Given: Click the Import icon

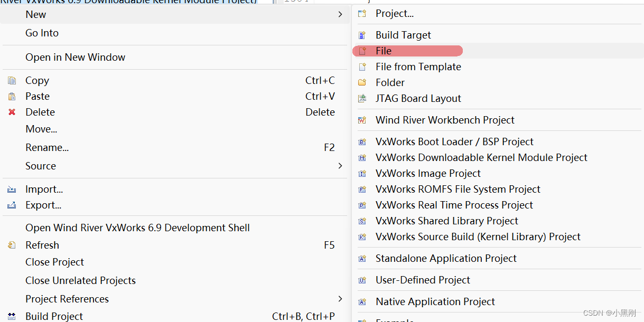Looking at the screenshot, I should pyautogui.click(x=12, y=190).
